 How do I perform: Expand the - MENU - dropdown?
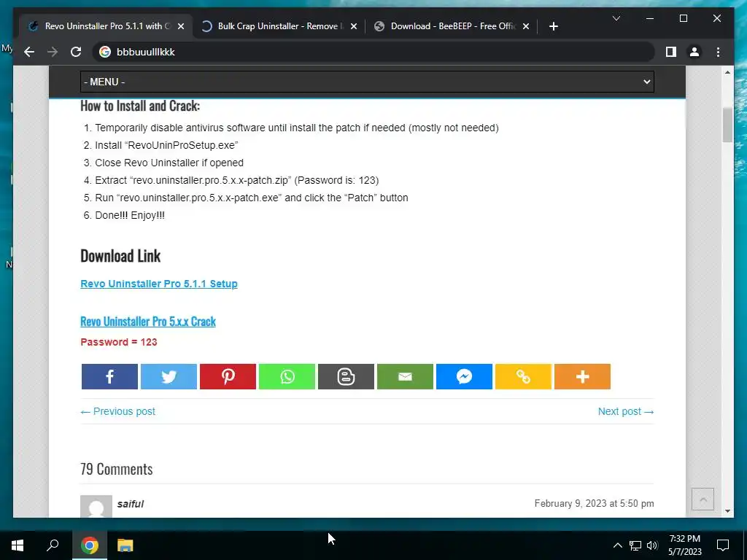pyautogui.click(x=367, y=82)
